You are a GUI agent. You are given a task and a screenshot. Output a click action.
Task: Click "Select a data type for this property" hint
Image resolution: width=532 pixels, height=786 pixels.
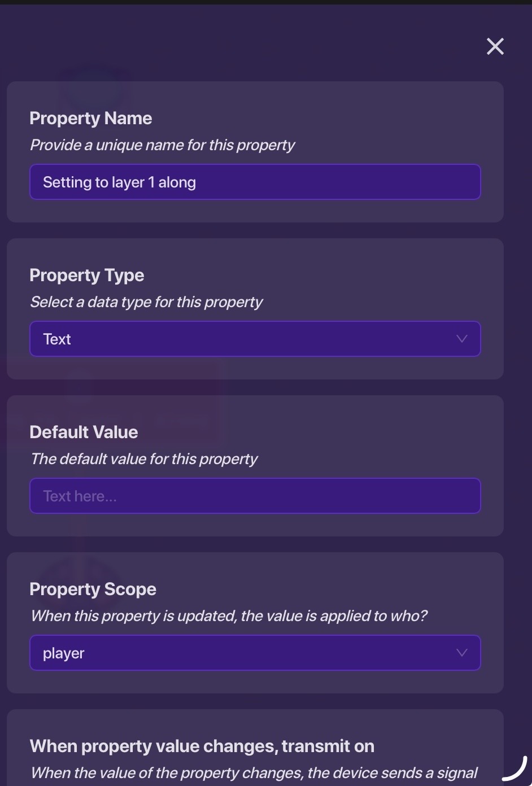click(147, 302)
